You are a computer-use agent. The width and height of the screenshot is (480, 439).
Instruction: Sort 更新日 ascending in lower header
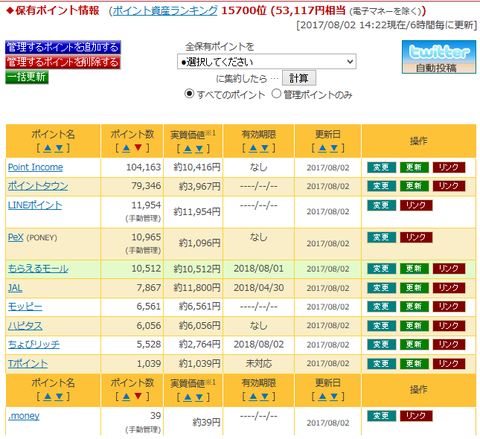[322, 397]
